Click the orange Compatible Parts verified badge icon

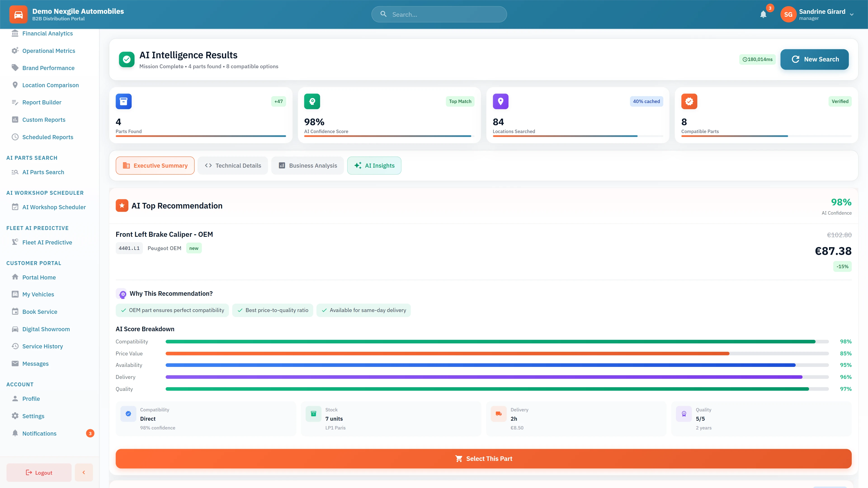[689, 101]
